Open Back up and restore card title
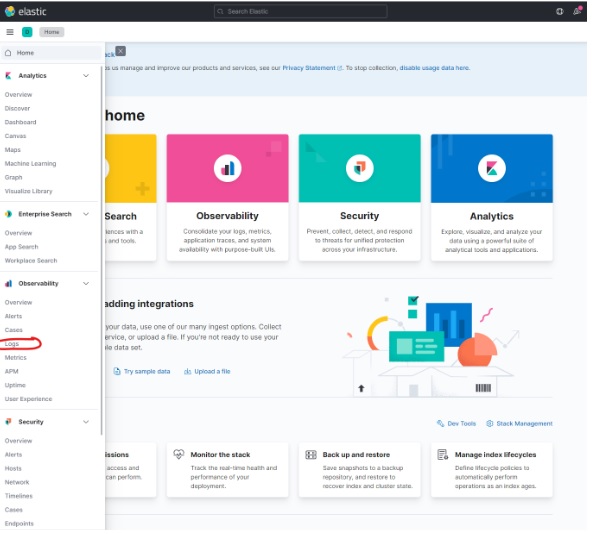This screenshot has width=593, height=534. 356,455
